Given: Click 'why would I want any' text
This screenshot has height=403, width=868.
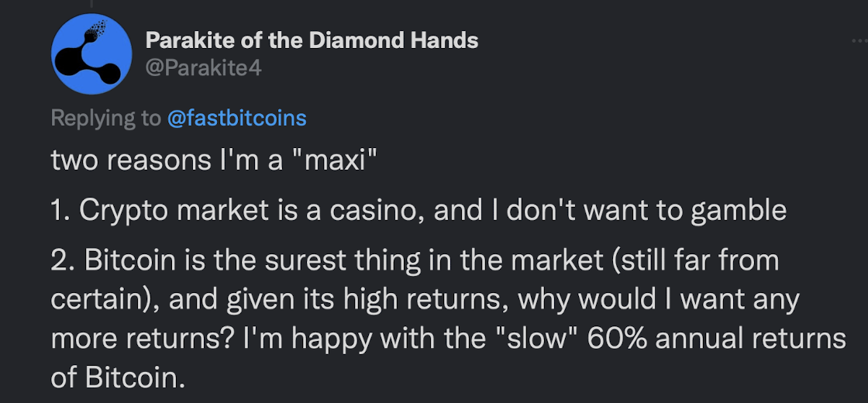Looking at the screenshot, I should [658, 299].
